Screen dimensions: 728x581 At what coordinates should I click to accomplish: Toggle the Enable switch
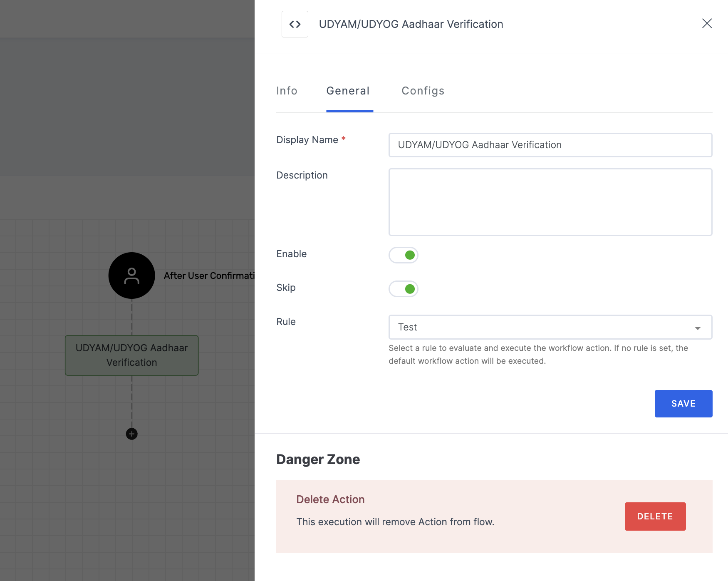tap(404, 255)
